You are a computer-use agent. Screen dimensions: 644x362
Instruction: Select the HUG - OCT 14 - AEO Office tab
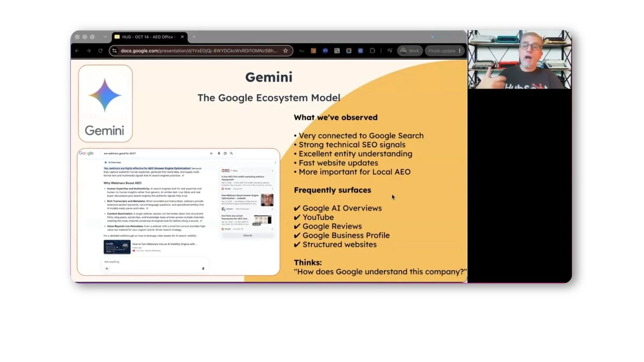(x=148, y=37)
